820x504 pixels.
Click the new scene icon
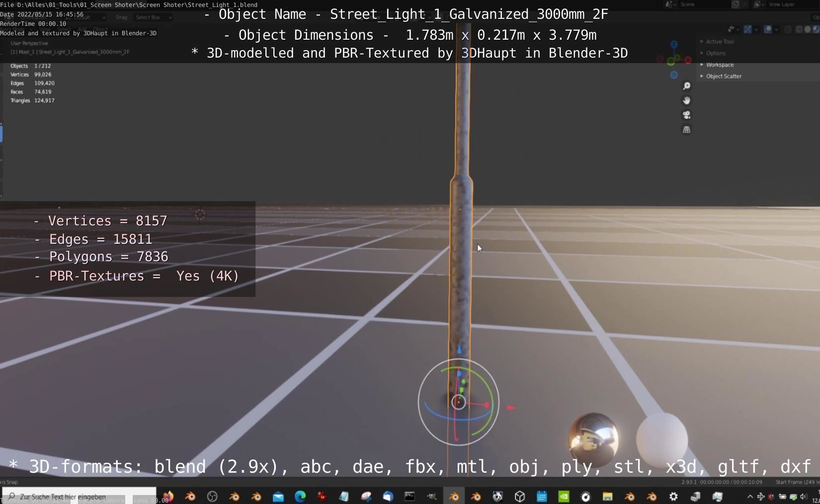(736, 4)
